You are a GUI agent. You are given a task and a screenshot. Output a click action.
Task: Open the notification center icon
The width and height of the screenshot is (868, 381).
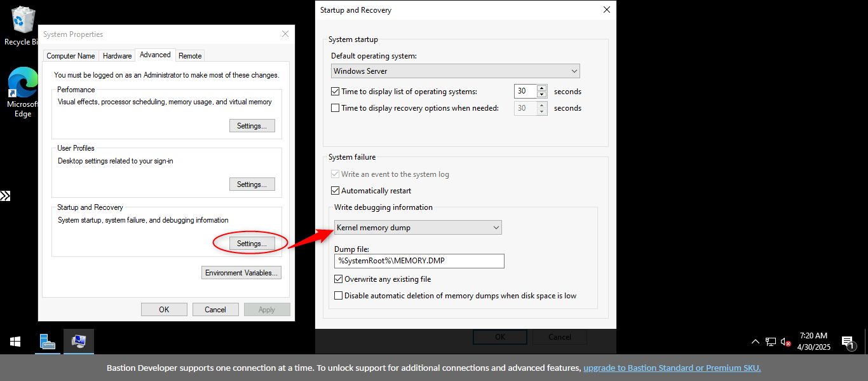click(x=848, y=342)
